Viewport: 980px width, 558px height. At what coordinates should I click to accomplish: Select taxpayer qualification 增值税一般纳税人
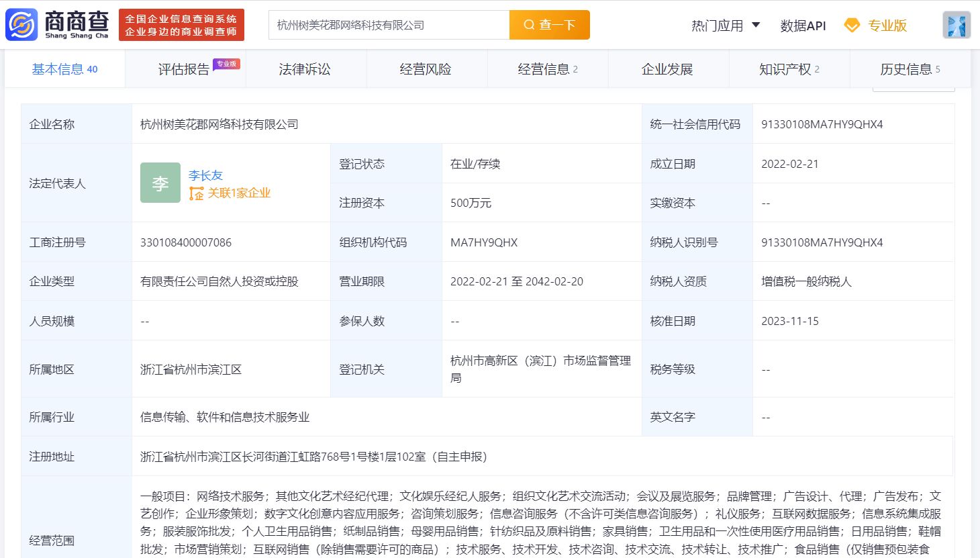tap(806, 281)
